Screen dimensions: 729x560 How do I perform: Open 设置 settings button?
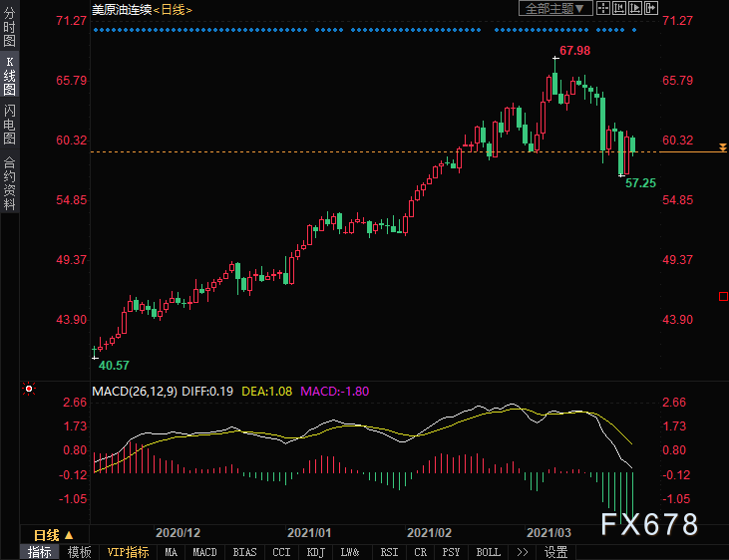[x=556, y=552]
